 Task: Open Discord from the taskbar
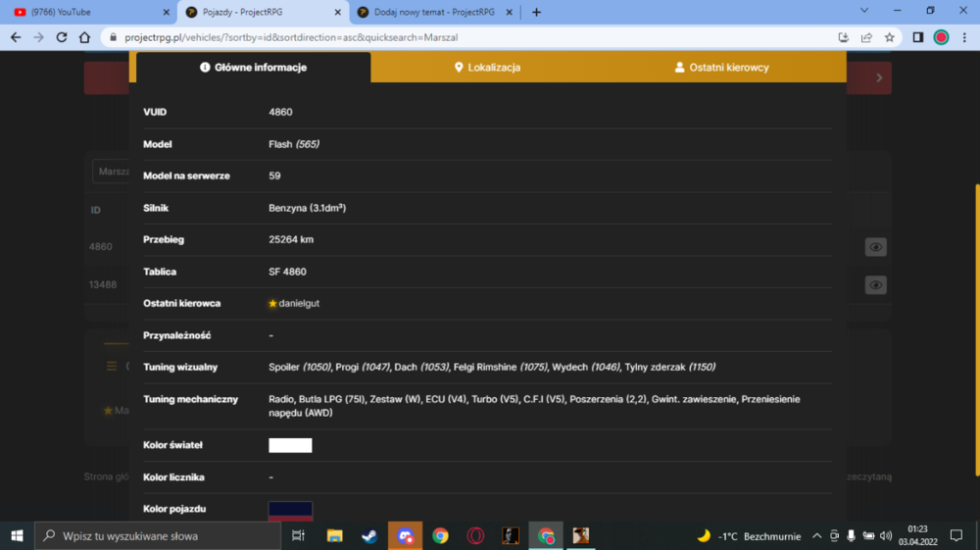405,535
